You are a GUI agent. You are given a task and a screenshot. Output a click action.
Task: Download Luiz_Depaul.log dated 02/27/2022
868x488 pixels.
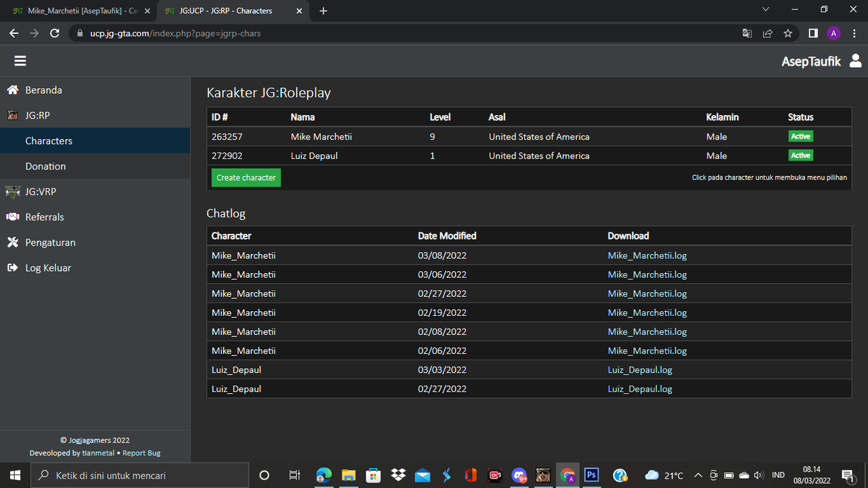(x=640, y=388)
